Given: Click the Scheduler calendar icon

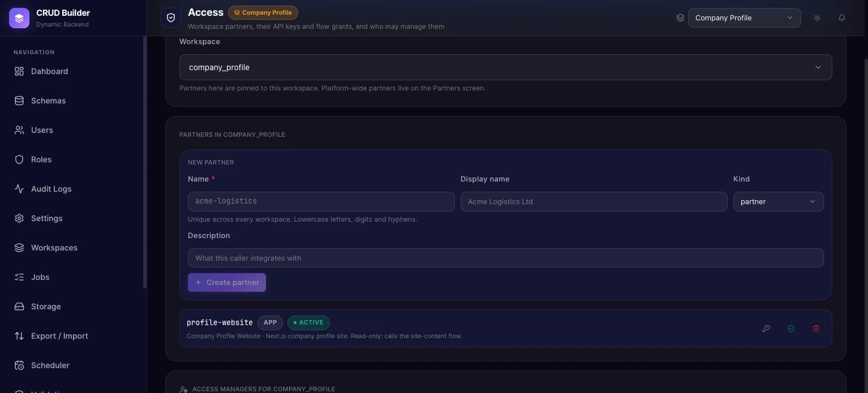Looking at the screenshot, I should click(x=19, y=365).
